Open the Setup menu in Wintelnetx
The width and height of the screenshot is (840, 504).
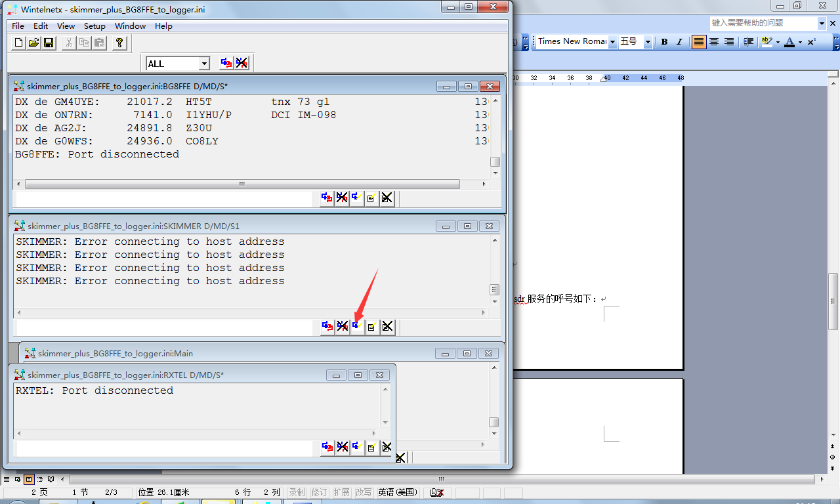pyautogui.click(x=94, y=26)
